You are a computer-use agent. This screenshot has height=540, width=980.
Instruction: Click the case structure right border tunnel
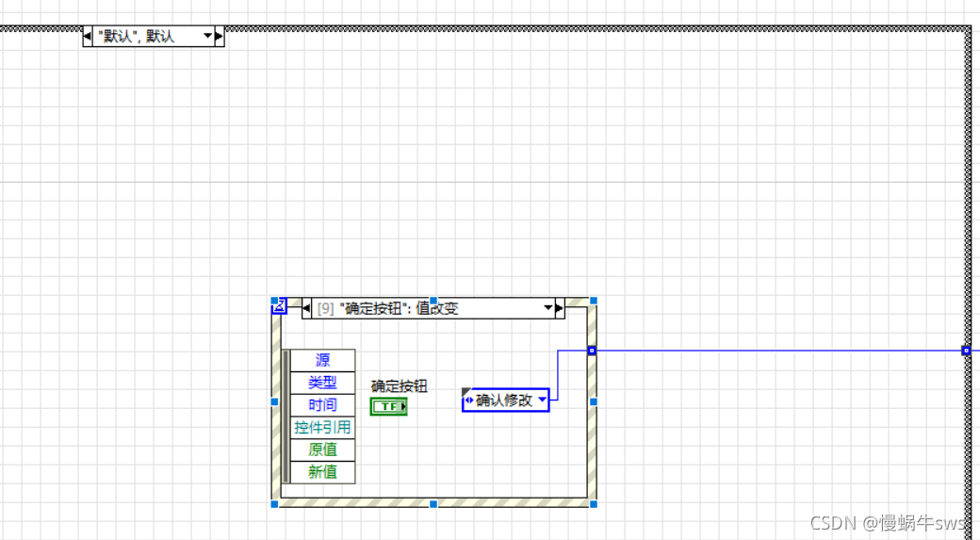[x=966, y=351]
